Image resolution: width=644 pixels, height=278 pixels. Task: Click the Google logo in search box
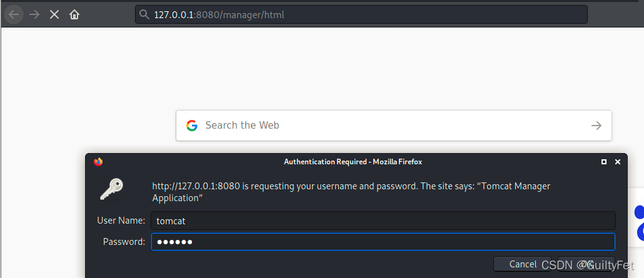coord(191,126)
